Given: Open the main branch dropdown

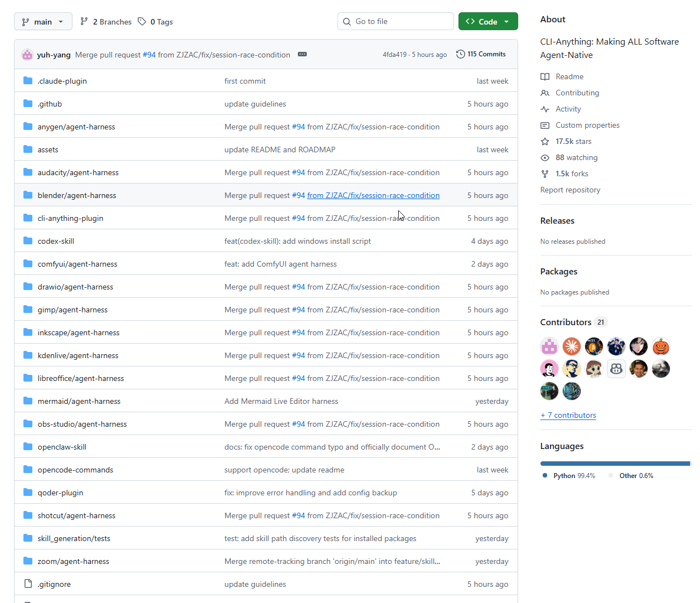Looking at the screenshot, I should [x=43, y=22].
